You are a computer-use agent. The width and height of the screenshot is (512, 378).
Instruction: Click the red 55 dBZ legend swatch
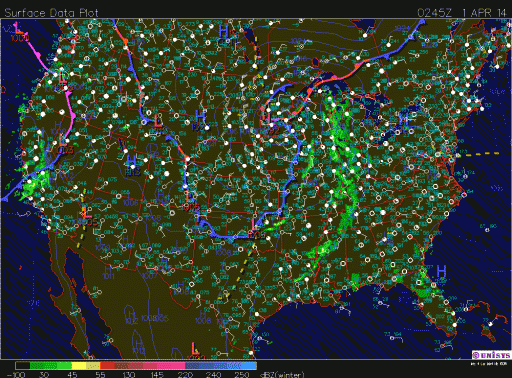107,366
